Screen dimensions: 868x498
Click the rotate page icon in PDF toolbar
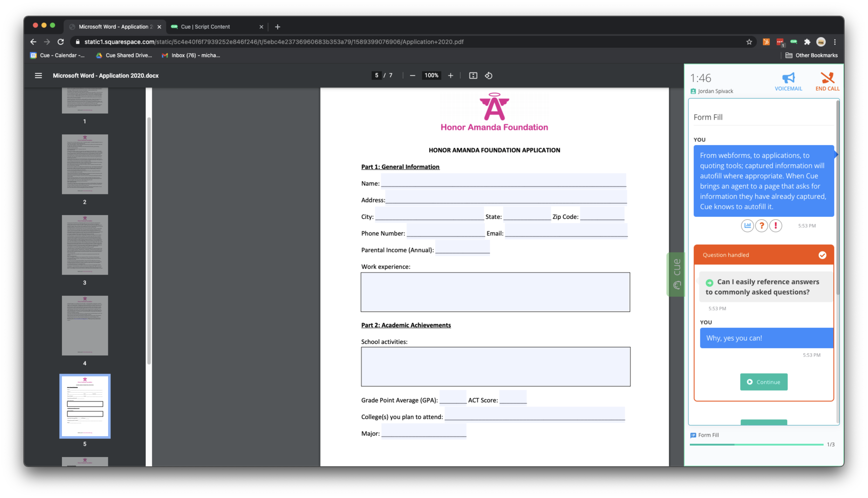point(488,76)
